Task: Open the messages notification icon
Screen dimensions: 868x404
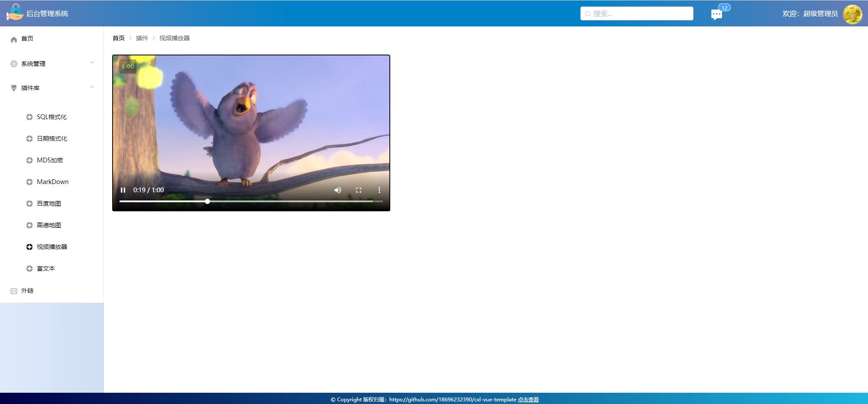Action: click(x=717, y=15)
